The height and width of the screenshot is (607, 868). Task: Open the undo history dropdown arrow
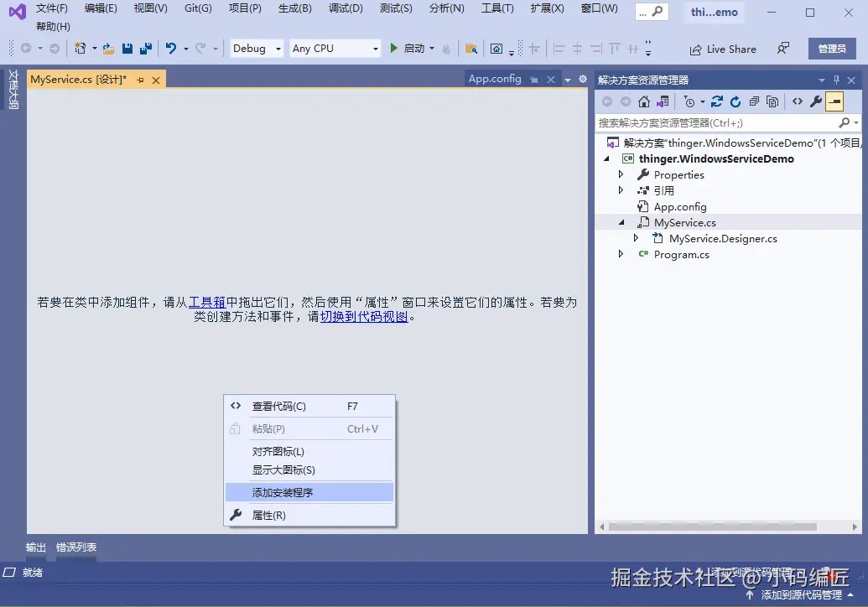[186, 49]
